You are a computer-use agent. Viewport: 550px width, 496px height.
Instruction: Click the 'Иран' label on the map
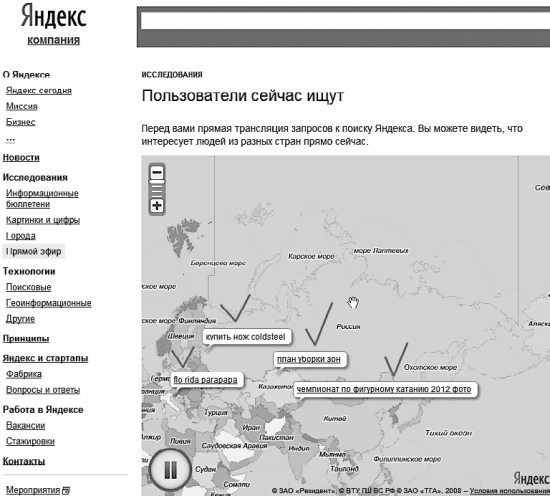pyautogui.click(x=251, y=428)
